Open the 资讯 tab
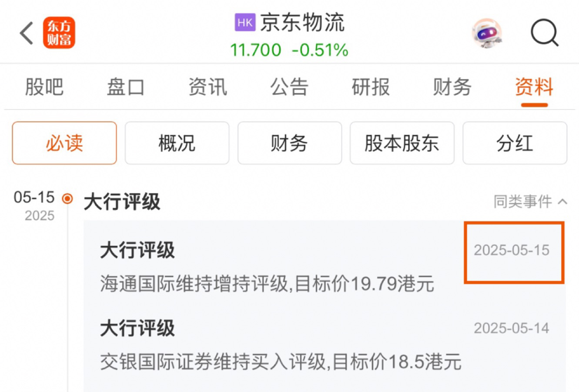Image resolution: width=579 pixels, height=392 pixels. [208, 87]
